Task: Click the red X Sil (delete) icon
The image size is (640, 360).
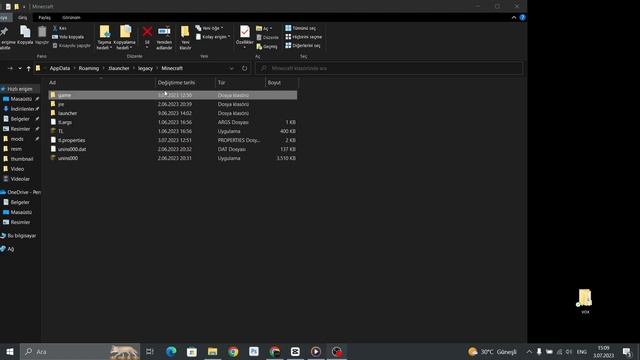Action: click(x=147, y=31)
